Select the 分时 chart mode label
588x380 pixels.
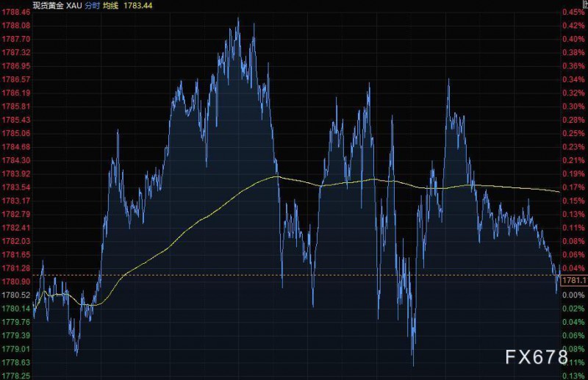click(92, 5)
